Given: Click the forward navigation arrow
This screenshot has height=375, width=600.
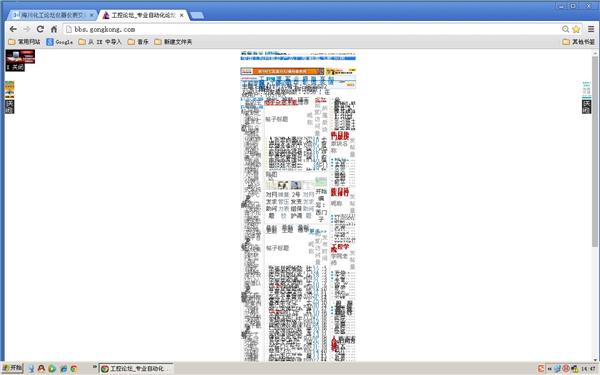Looking at the screenshot, I should pyautogui.click(x=26, y=29).
